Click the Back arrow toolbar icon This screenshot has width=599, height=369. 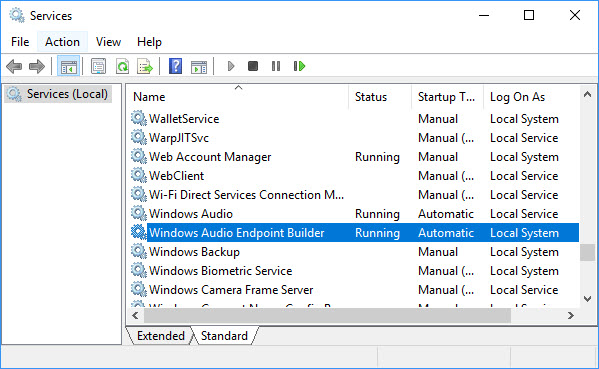click(x=14, y=66)
